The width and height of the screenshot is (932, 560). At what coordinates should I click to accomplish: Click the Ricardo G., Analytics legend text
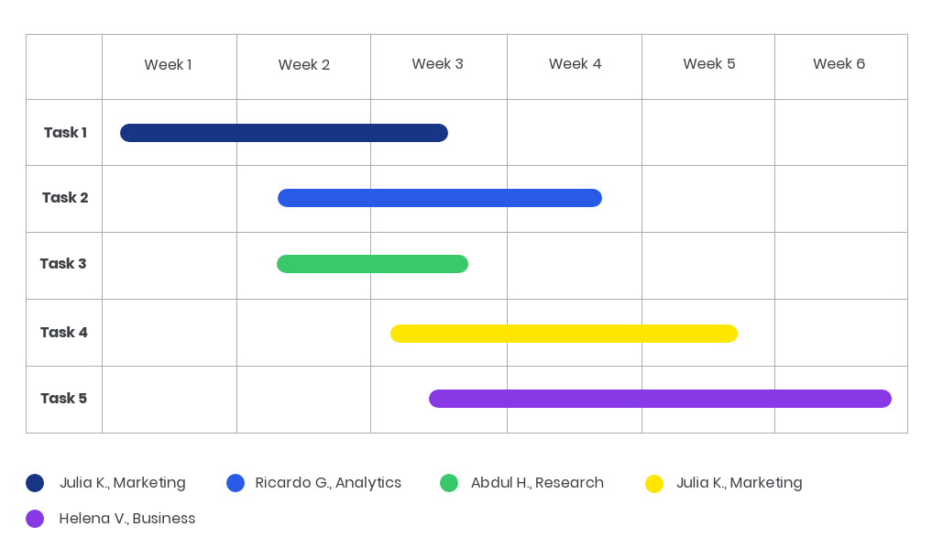point(328,483)
